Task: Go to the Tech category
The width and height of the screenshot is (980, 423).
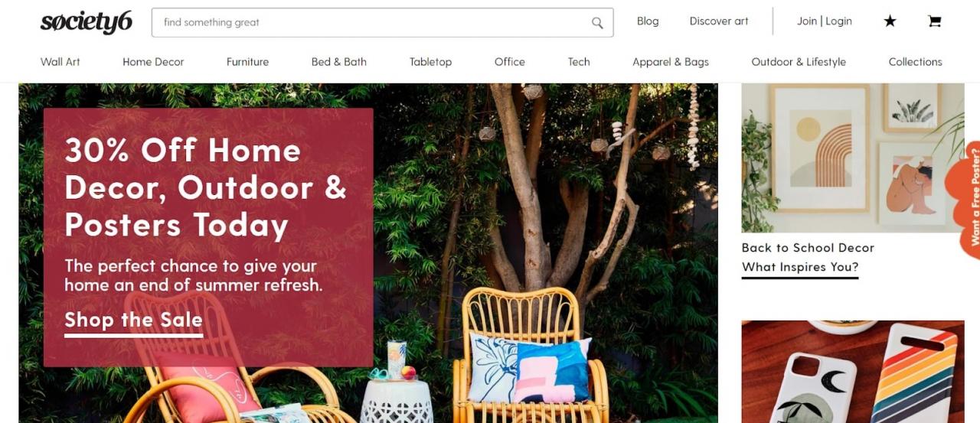Action: click(579, 62)
